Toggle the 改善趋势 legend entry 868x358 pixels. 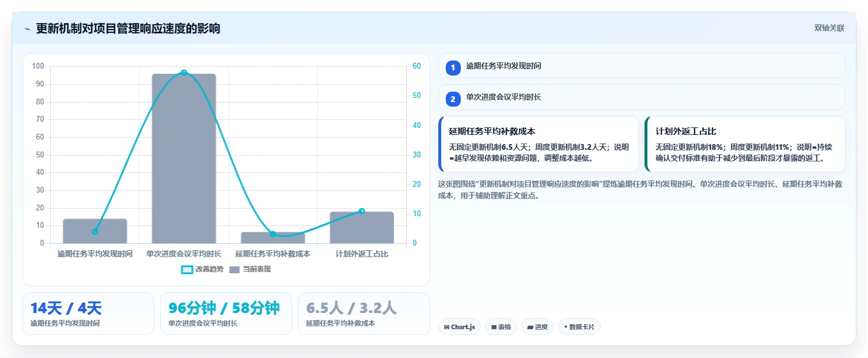202,269
